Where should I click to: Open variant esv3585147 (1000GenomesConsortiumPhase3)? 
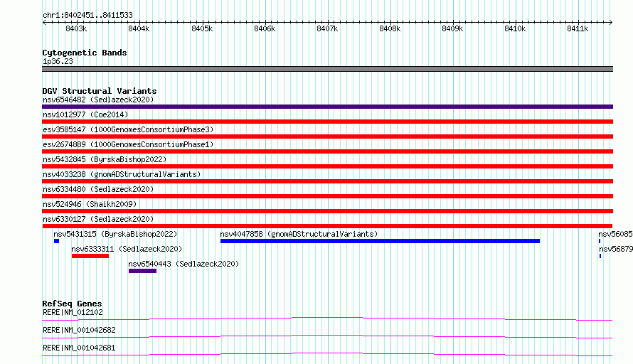coord(128,129)
